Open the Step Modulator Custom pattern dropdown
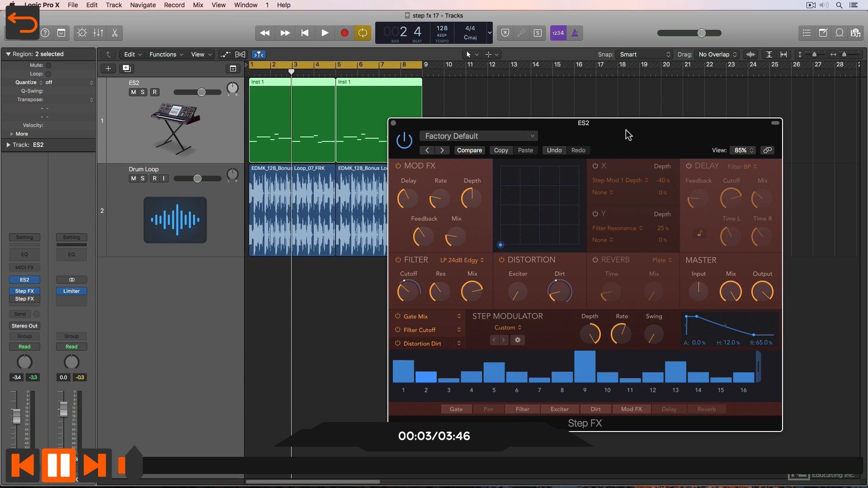The height and width of the screenshot is (488, 868). (x=508, y=328)
